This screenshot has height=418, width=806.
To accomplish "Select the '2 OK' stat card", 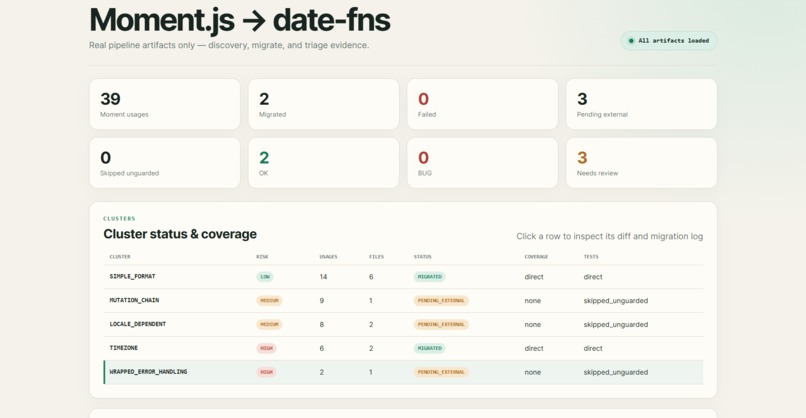I will coord(323,163).
